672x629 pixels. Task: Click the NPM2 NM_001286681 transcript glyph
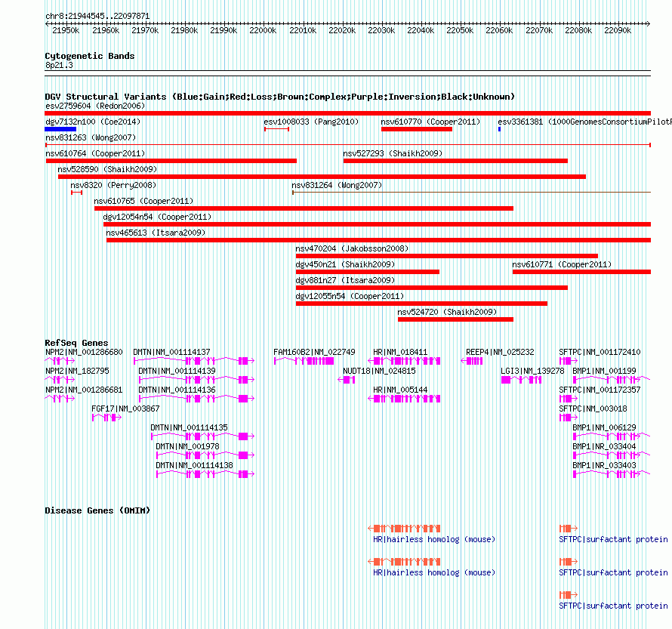(x=60, y=399)
